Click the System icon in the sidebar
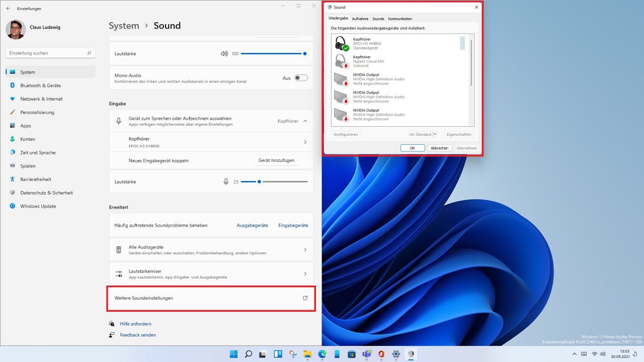The width and height of the screenshot is (644, 362). [13, 72]
